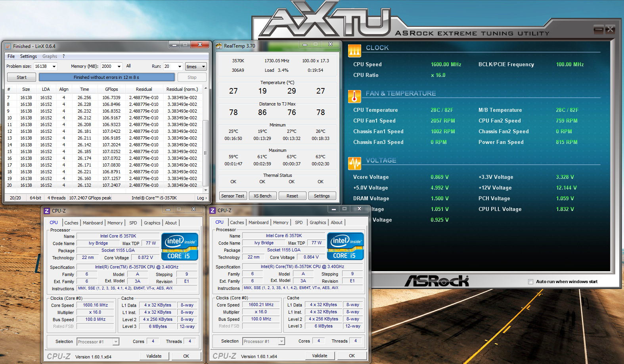Screen dimensions: 624x364
Task: Select row 20 in LinX results table
Action: [x=104, y=185]
